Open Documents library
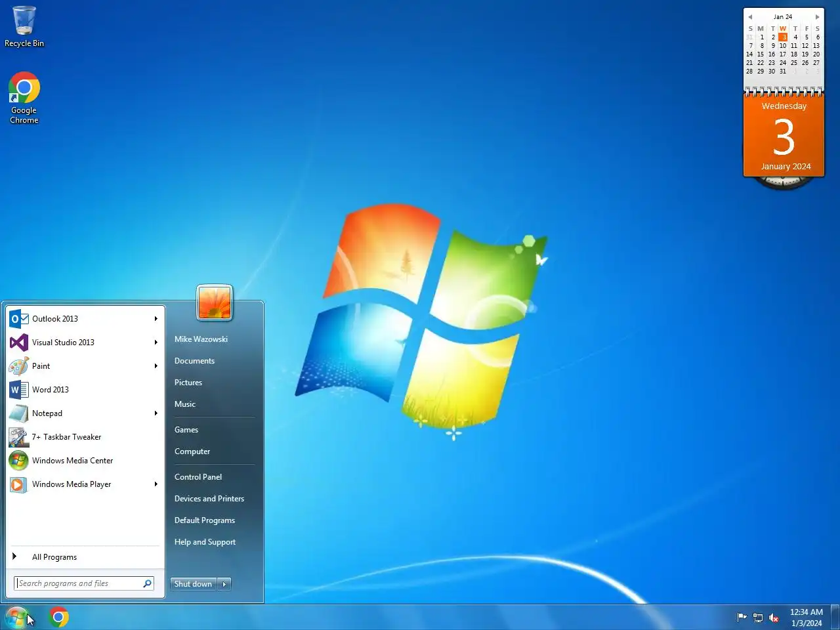The width and height of the screenshot is (840, 630). tap(194, 361)
